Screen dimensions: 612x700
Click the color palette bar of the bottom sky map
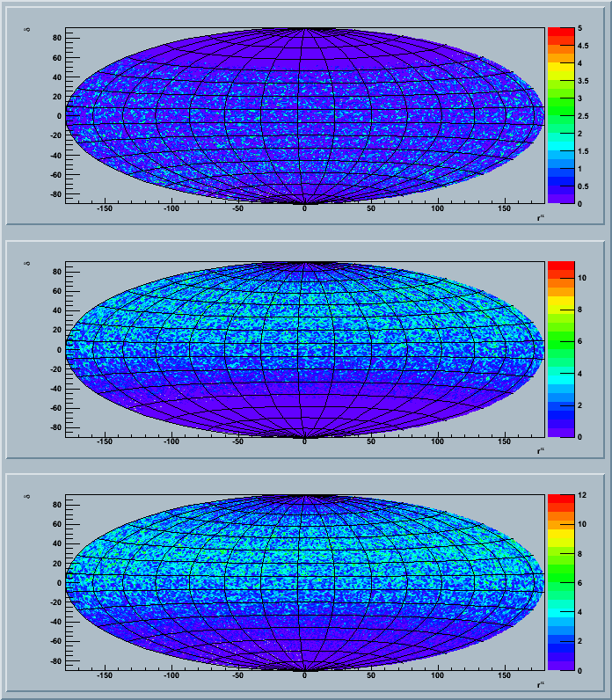561,582
